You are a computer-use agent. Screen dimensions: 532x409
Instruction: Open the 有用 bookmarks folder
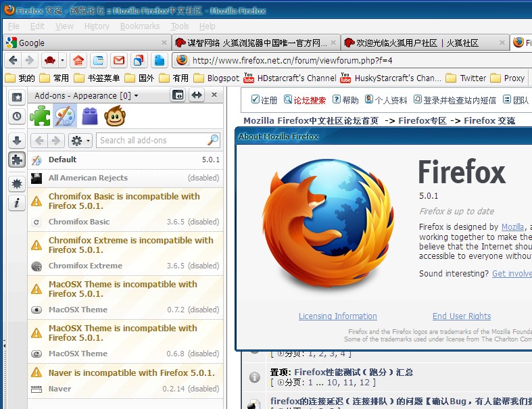tap(174, 78)
